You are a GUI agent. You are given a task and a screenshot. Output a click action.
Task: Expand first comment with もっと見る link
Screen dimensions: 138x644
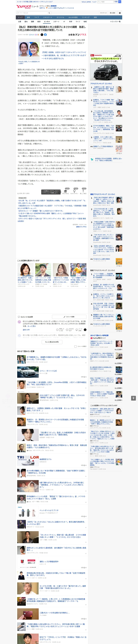[x=32, y=326]
